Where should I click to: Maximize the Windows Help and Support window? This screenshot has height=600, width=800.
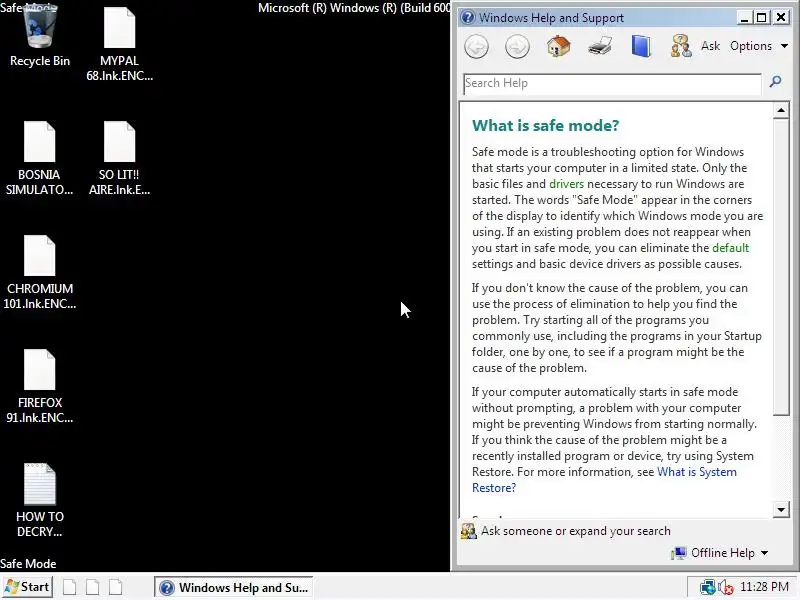click(762, 18)
